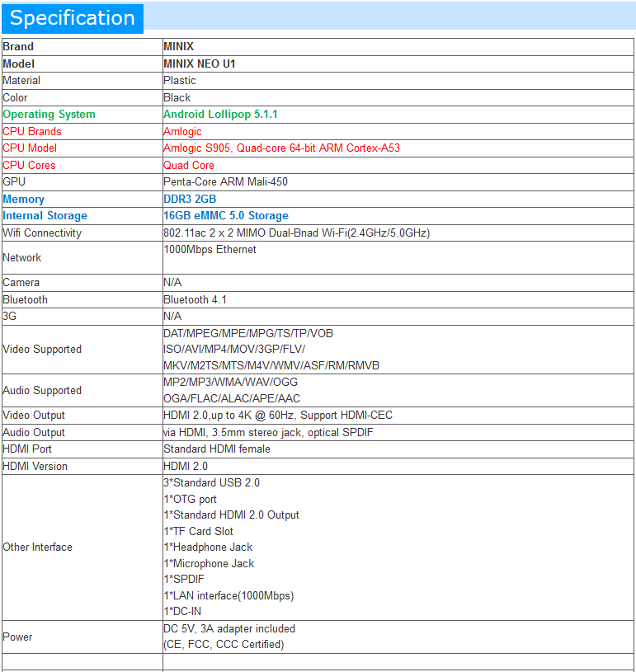The width and height of the screenshot is (636, 672).
Task: Click the 'Video Supported' label
Action: coord(42,350)
